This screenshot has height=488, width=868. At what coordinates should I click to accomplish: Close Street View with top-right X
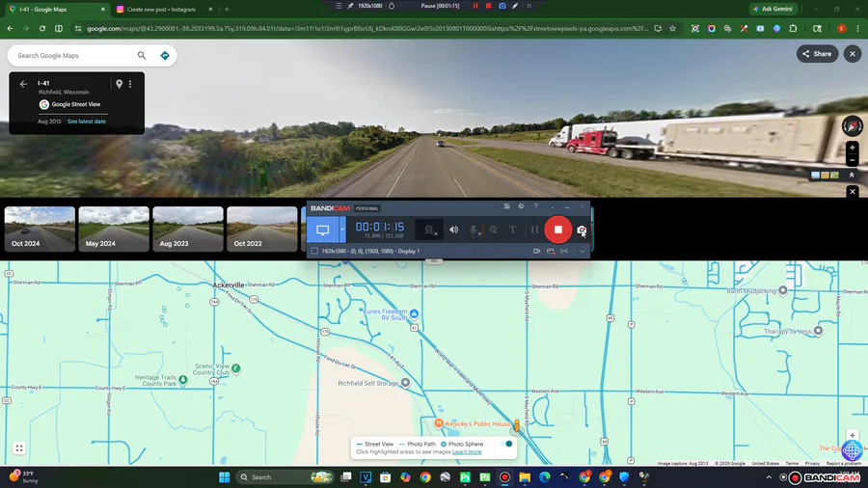click(x=853, y=54)
